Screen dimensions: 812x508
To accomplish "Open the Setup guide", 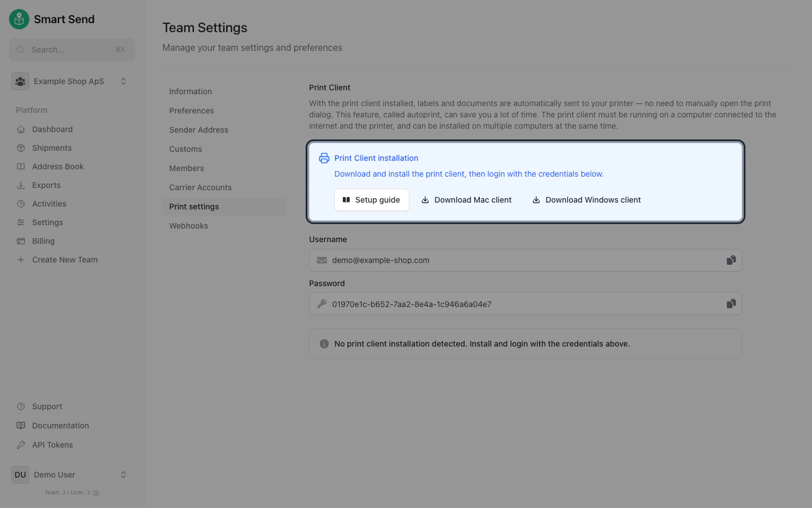I will coord(372,199).
